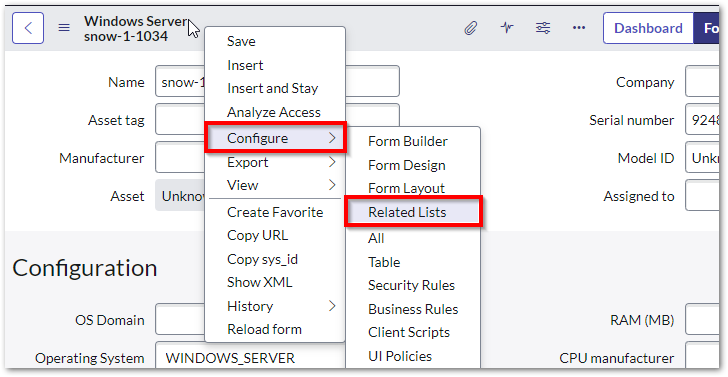The image size is (728, 377).
Task: Open the more options ellipsis icon
Action: tap(579, 28)
